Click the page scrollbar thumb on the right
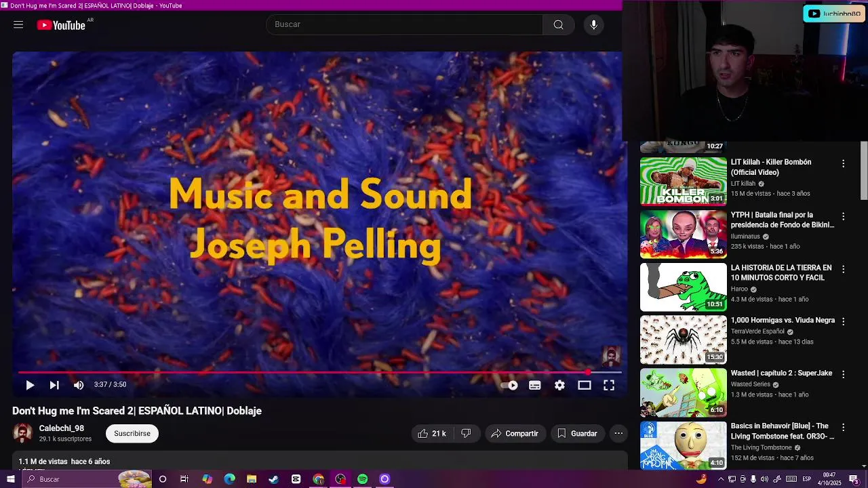This screenshot has width=868, height=488. pyautogui.click(x=864, y=171)
